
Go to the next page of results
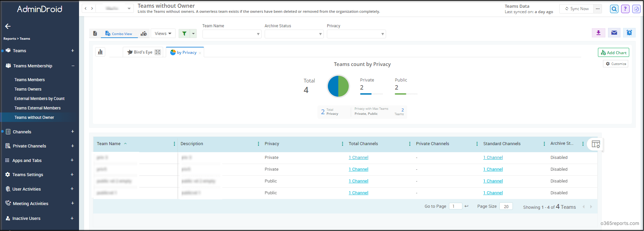pyautogui.click(x=591, y=207)
